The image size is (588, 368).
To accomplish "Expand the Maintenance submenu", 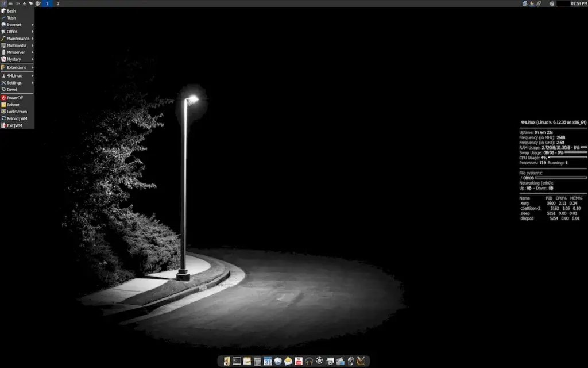I will point(17,39).
